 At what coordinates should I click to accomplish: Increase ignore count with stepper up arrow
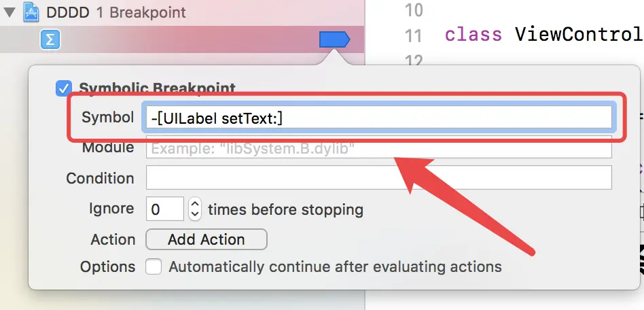pyautogui.click(x=195, y=203)
